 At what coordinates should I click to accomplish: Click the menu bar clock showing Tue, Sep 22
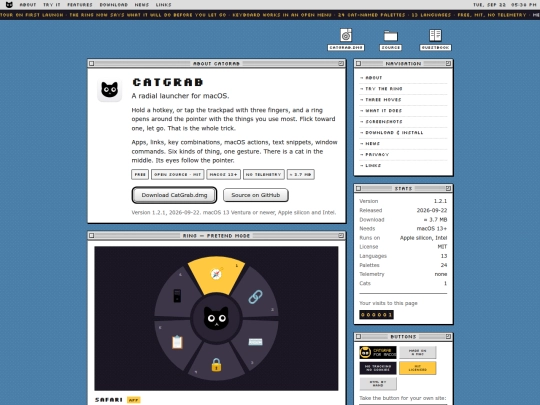(505, 5)
